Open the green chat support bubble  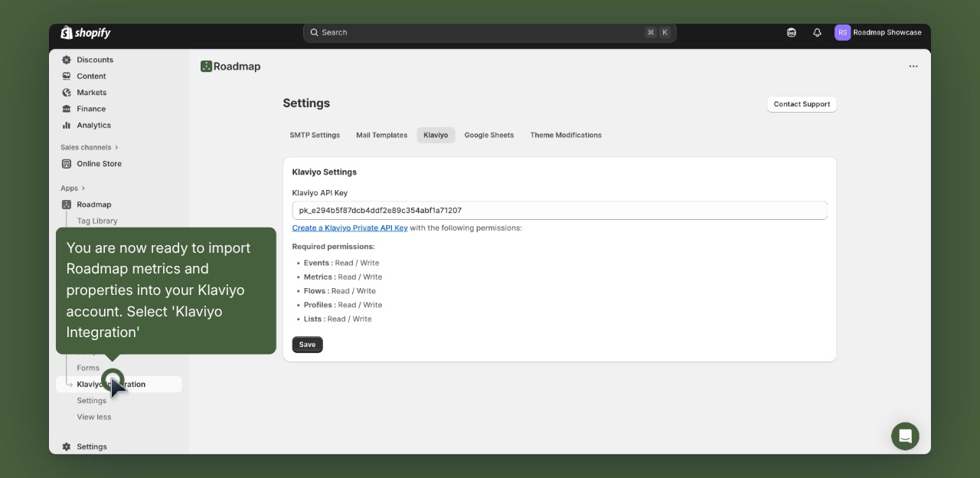click(905, 436)
